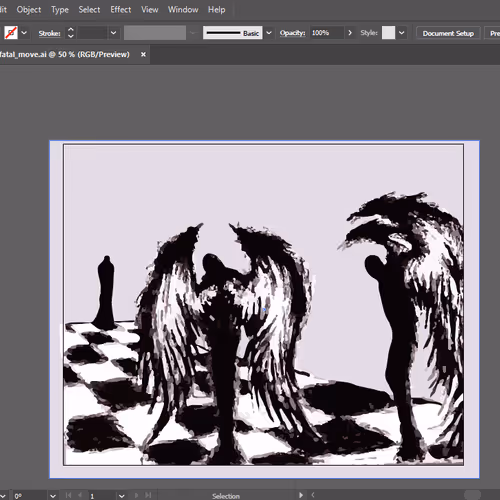Click the stroke color swatch with red slash
This screenshot has height=500, width=500.
coord(11,33)
